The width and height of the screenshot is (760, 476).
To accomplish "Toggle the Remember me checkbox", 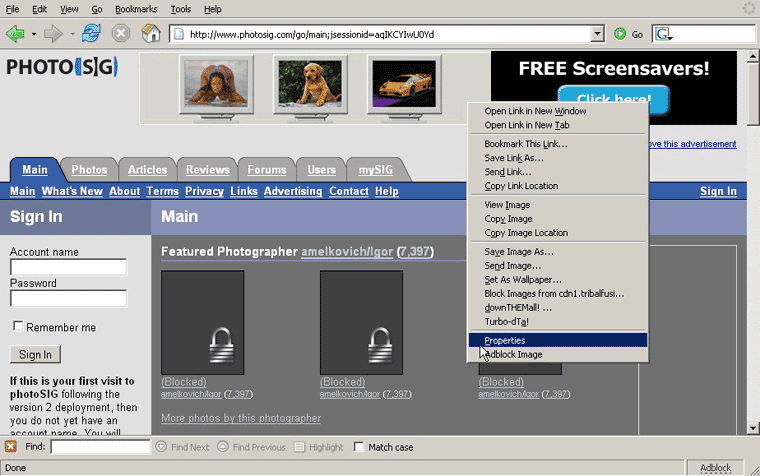I will 18,326.
